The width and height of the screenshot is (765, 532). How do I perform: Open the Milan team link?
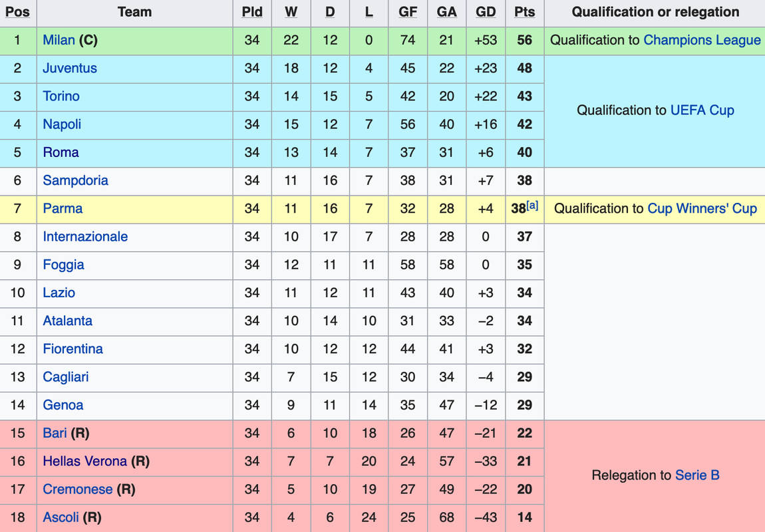(59, 40)
